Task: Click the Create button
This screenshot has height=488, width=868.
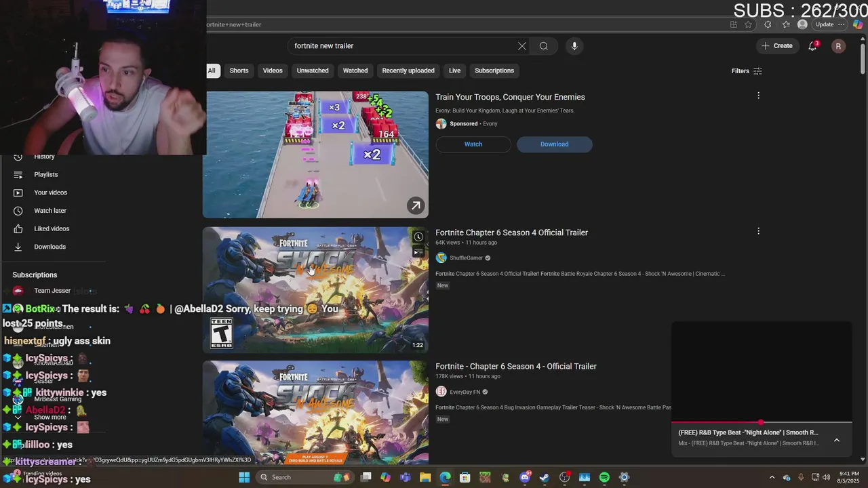Action: 777,46
